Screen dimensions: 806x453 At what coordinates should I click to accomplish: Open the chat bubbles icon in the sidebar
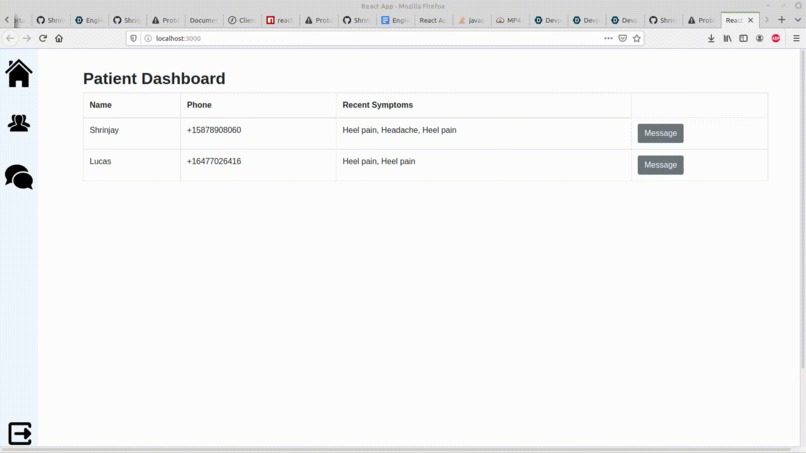(19, 177)
